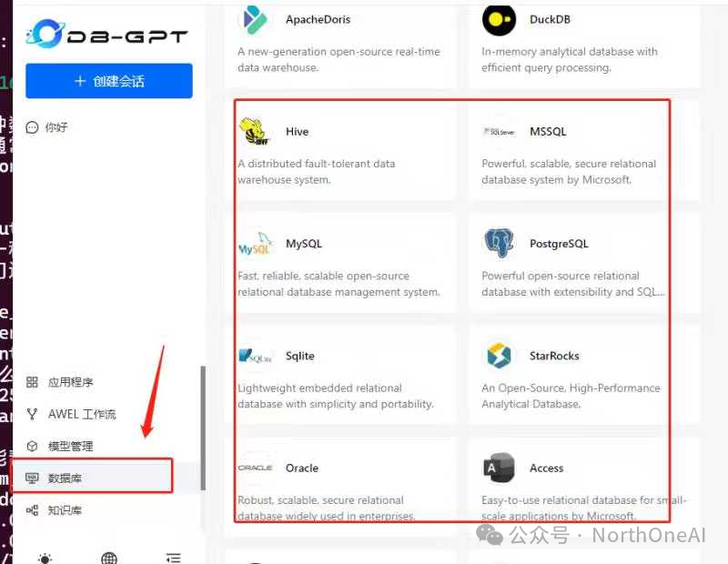The image size is (728, 564).
Task: Click the Hive bee logo icon
Action: pos(255,131)
